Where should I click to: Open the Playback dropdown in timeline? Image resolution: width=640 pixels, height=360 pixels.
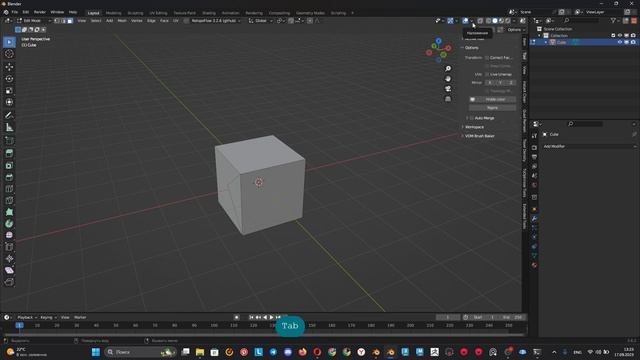[27, 317]
